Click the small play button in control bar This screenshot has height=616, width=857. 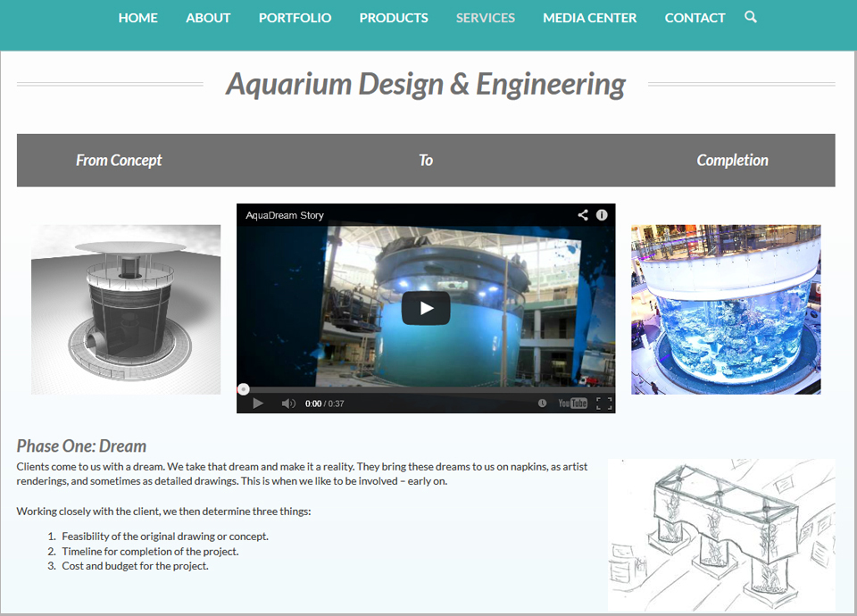(x=258, y=404)
